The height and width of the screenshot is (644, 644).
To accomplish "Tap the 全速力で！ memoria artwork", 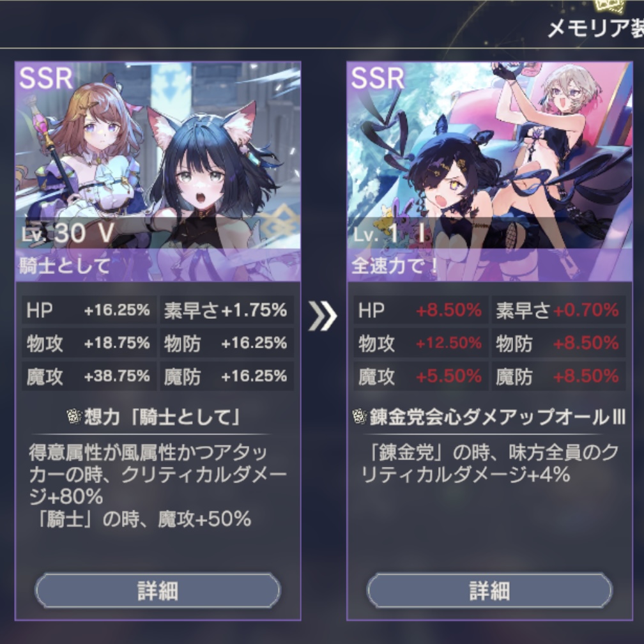I will 489,171.
